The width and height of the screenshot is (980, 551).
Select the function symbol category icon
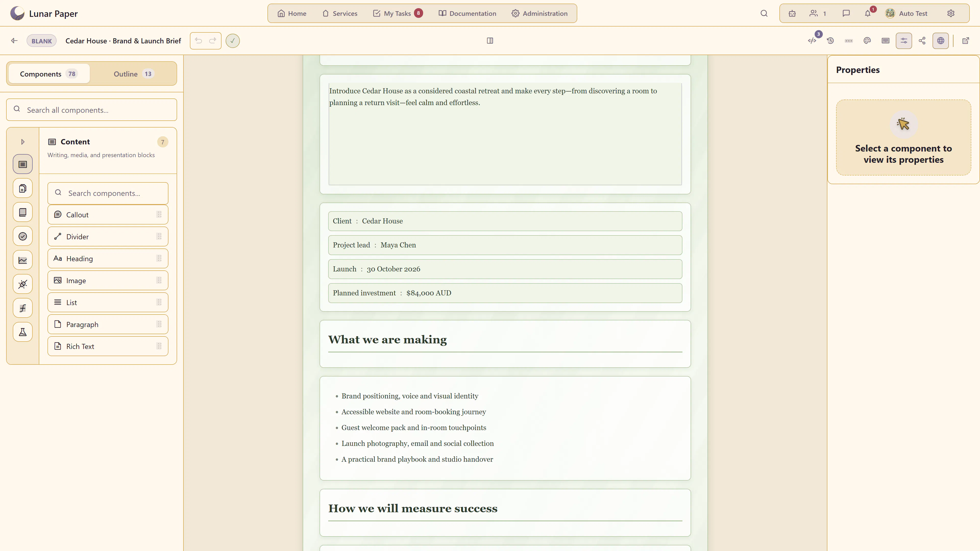(x=23, y=308)
